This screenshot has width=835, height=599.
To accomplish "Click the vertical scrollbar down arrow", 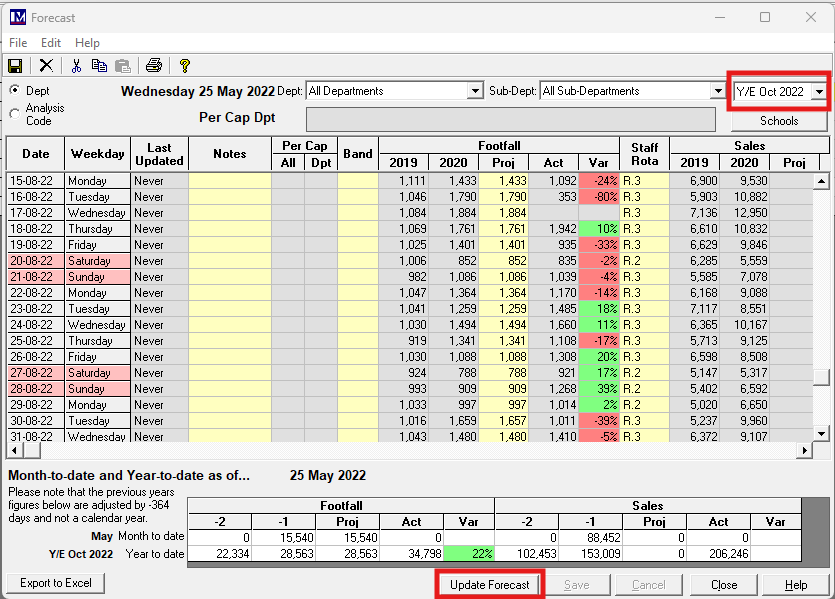I will pyautogui.click(x=821, y=433).
